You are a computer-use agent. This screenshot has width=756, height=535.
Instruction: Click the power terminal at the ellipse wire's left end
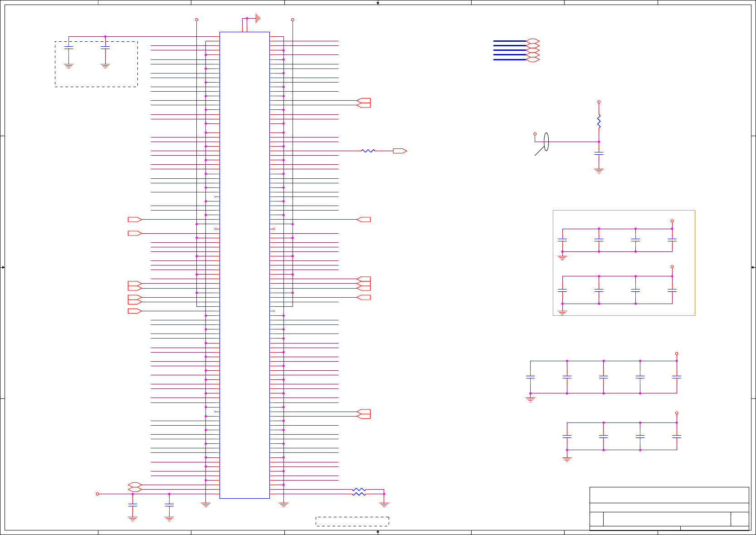tap(535, 134)
